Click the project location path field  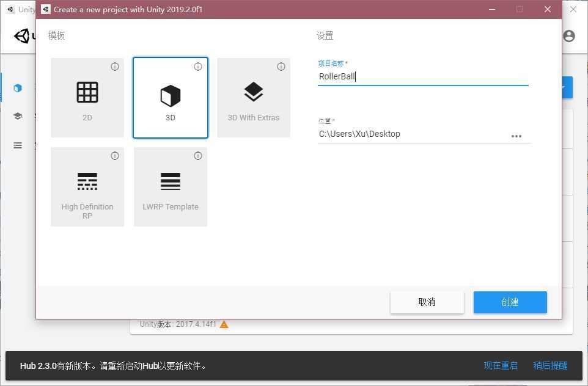(413, 134)
